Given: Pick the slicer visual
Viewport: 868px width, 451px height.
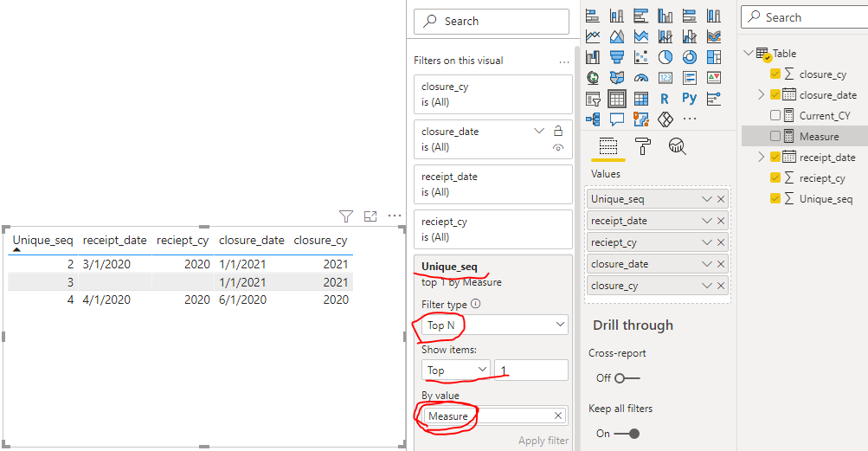Looking at the screenshot, I should tap(593, 99).
